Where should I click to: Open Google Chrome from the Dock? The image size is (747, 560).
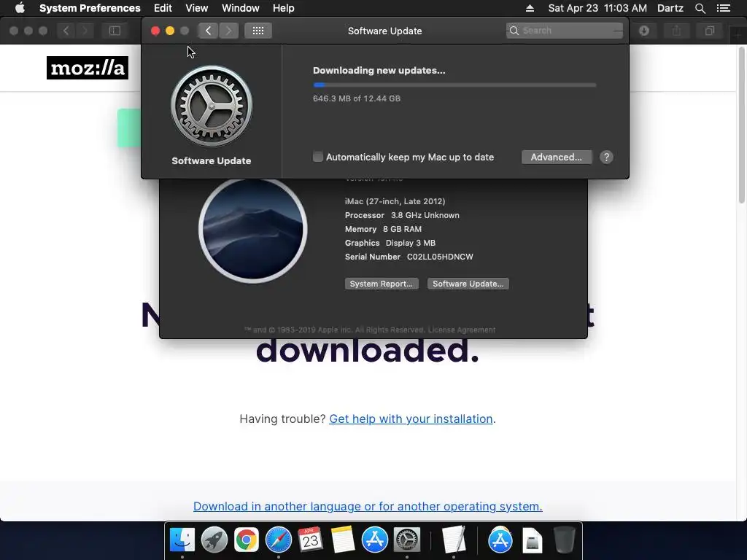(247, 540)
